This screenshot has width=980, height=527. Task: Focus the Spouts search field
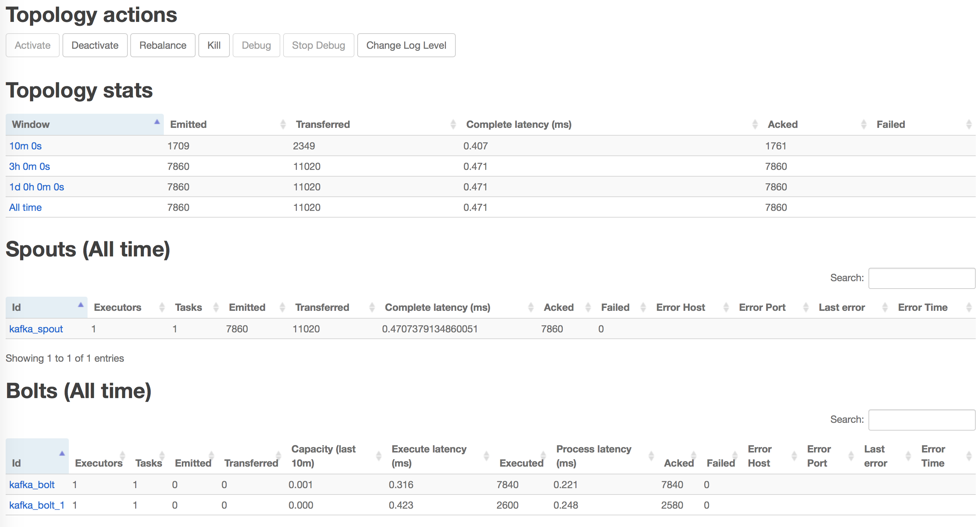click(x=921, y=278)
